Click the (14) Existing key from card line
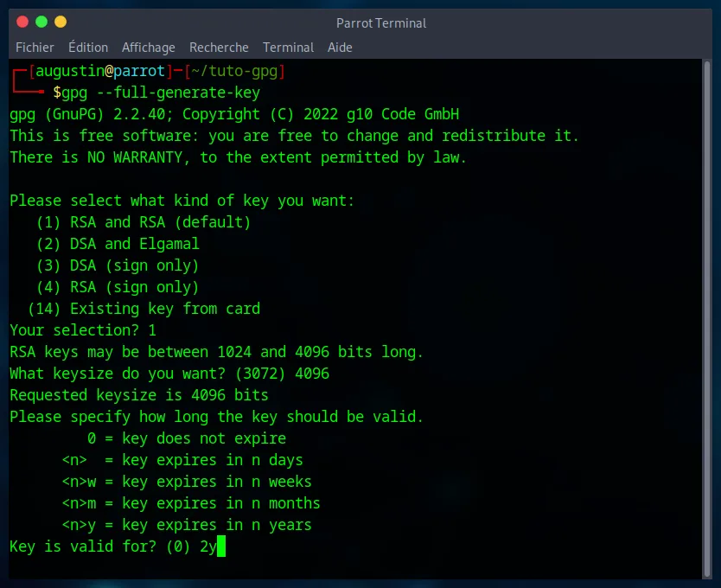Viewport: 721px width, 588px height. coord(144,309)
